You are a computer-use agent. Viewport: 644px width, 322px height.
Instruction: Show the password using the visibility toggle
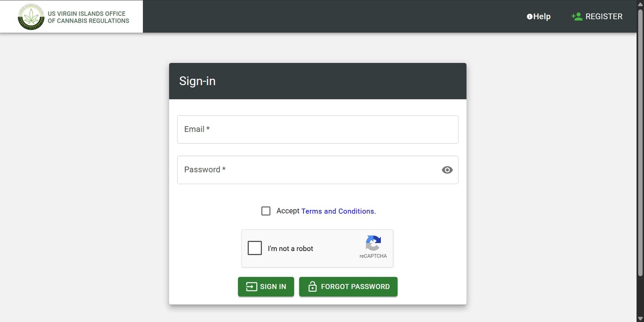[x=447, y=170]
